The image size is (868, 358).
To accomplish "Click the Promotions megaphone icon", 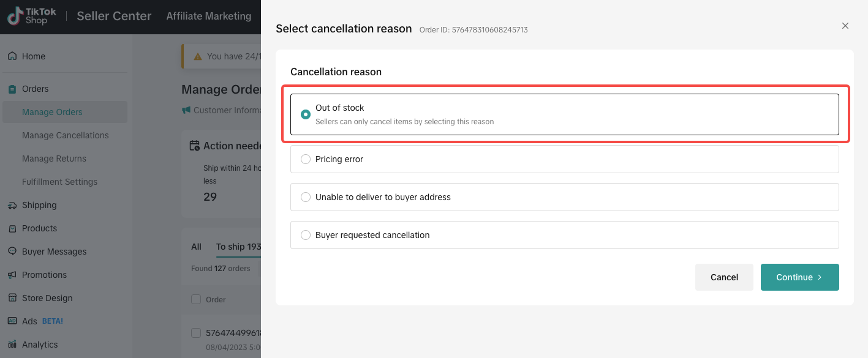I will pos(12,275).
